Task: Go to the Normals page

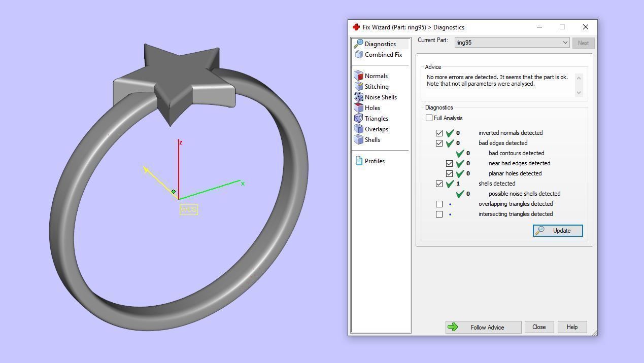Action: pyautogui.click(x=376, y=76)
